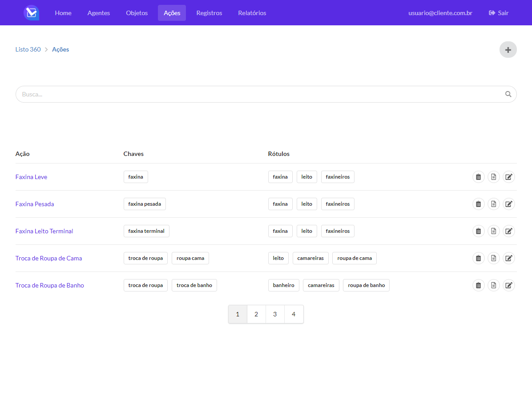
Task: Edit the Faxina Leito Terminal action
Action: click(x=508, y=231)
